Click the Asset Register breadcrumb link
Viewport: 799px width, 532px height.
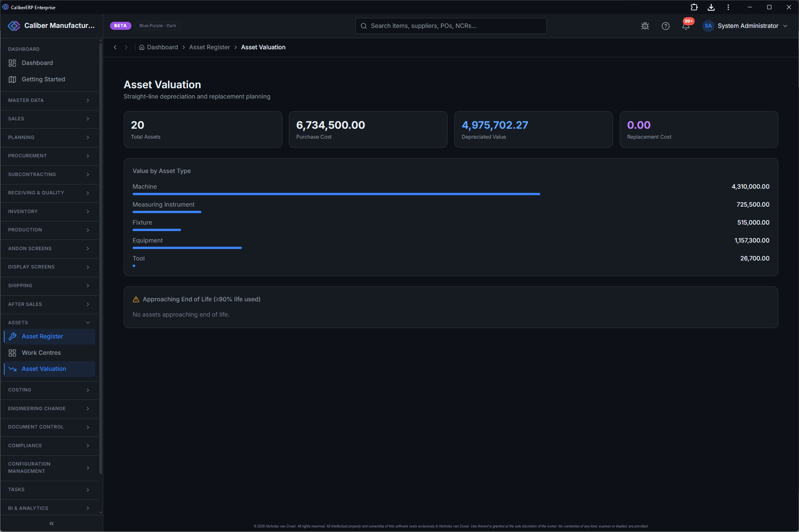tap(209, 47)
